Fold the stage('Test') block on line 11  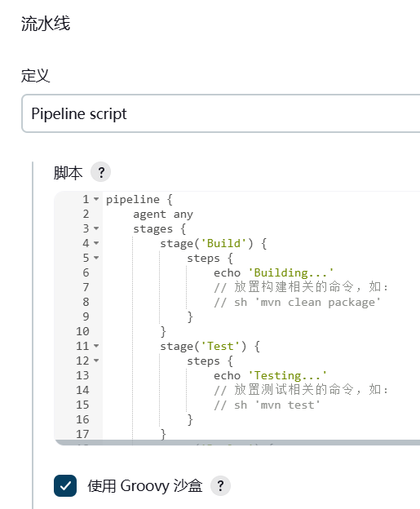click(96, 346)
